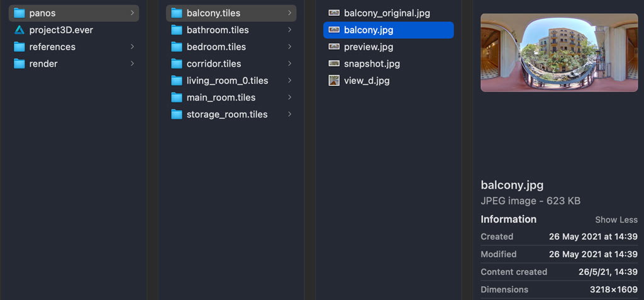Click the balcony panorama preview image
Viewport: 644px width, 300px height.
click(x=558, y=53)
